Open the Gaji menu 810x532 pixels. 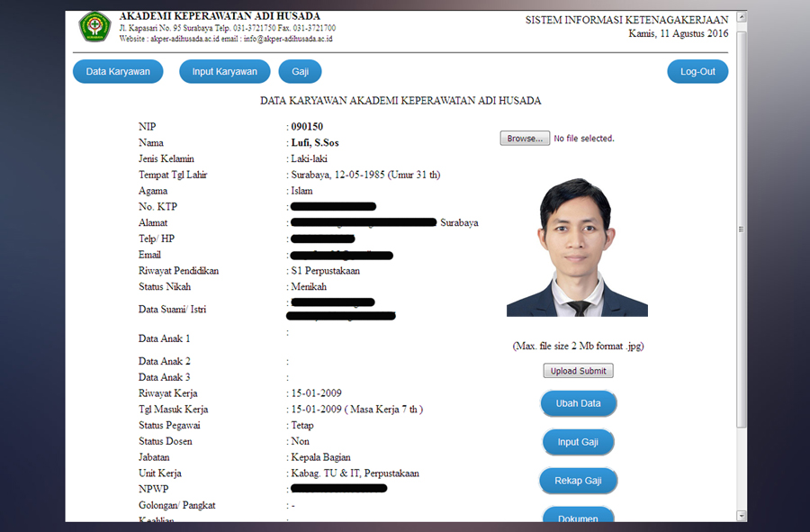tap(300, 72)
